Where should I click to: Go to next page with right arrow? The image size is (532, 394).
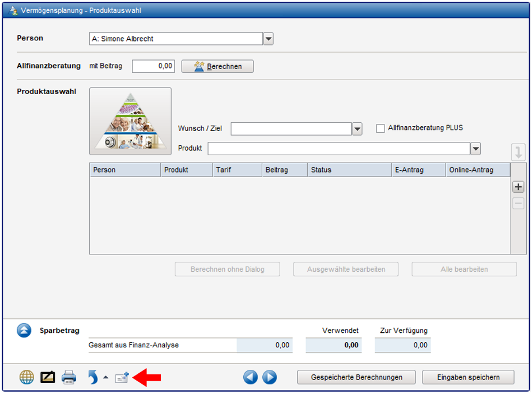[x=270, y=378]
